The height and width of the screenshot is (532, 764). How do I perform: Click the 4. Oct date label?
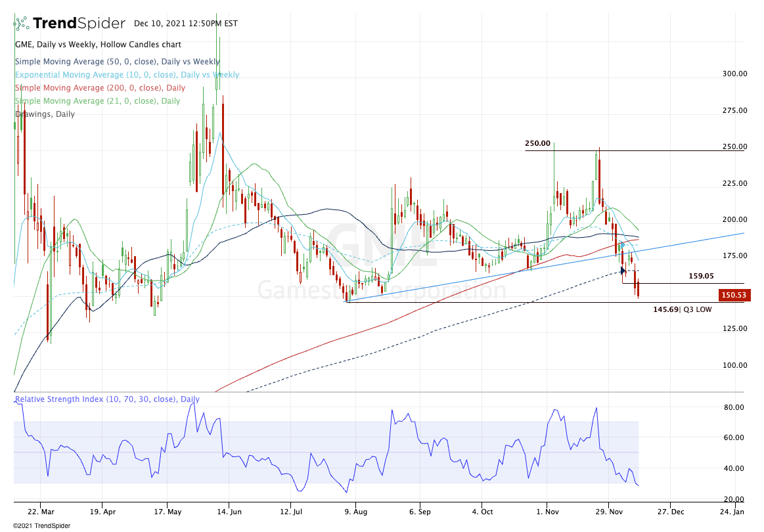482,512
